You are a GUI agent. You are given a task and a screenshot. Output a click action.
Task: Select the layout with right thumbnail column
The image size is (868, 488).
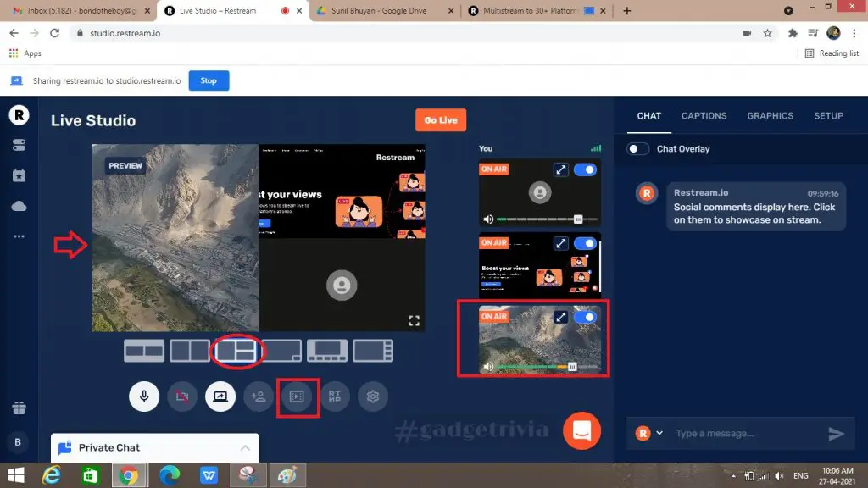[x=373, y=351]
